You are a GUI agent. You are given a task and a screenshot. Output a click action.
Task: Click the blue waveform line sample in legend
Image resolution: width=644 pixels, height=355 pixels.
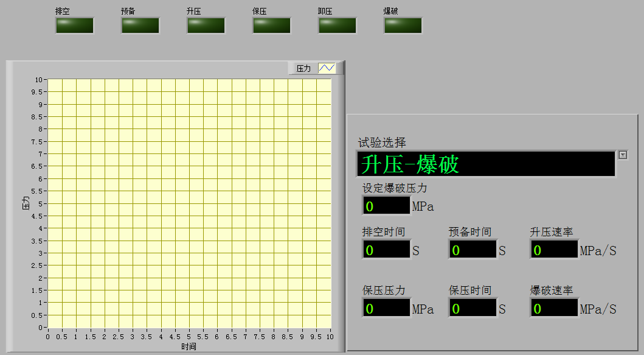point(327,68)
